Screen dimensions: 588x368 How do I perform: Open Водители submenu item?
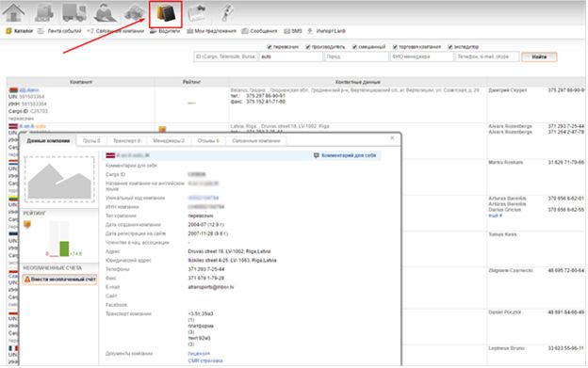pyautogui.click(x=165, y=31)
